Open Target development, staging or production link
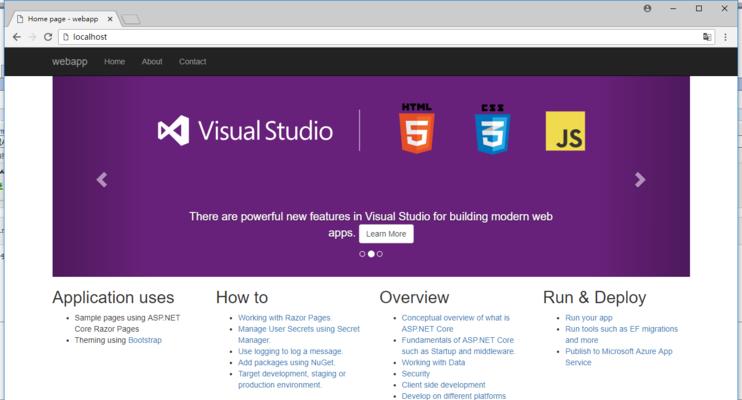 [x=292, y=380]
